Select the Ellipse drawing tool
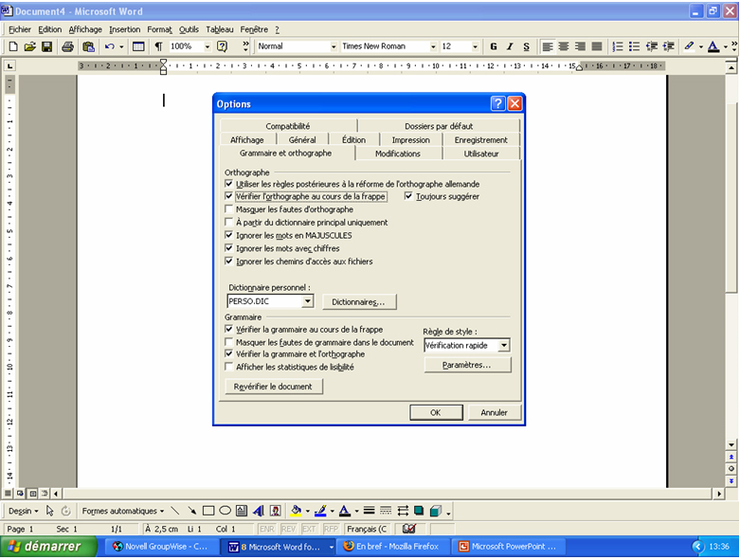740x560 pixels. coord(226,511)
